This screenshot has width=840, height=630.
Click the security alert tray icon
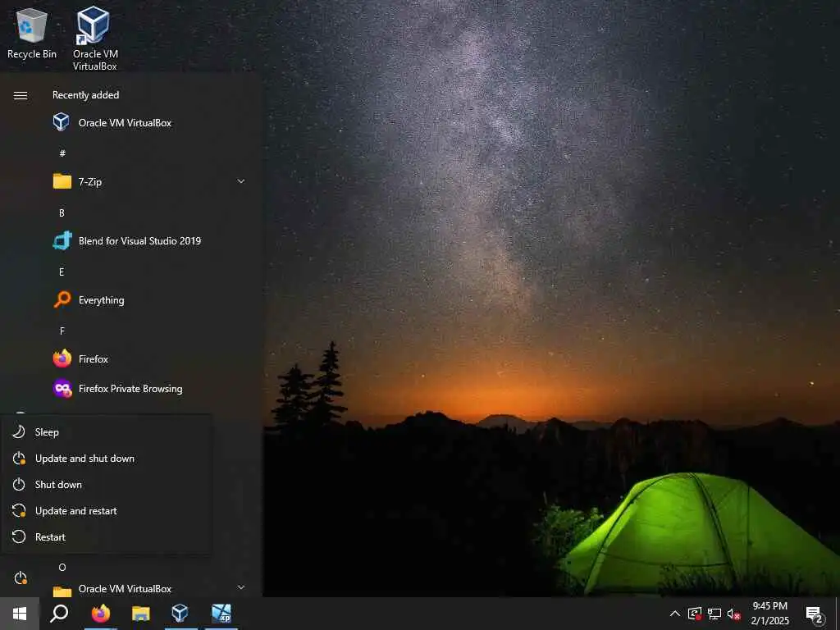click(x=694, y=614)
